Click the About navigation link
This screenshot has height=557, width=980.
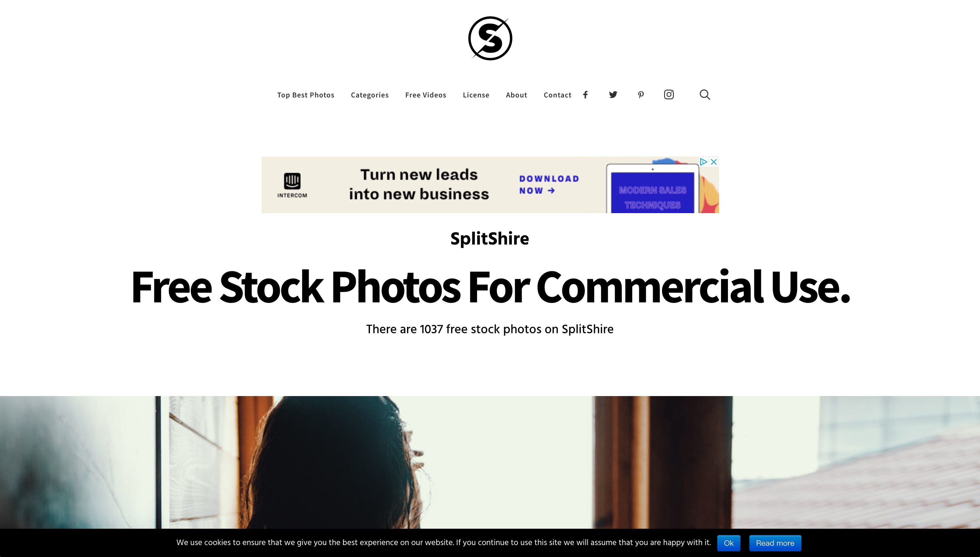516,94
